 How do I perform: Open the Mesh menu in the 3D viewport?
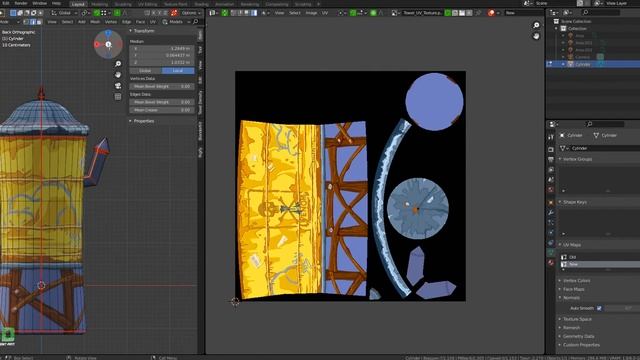[x=95, y=22]
